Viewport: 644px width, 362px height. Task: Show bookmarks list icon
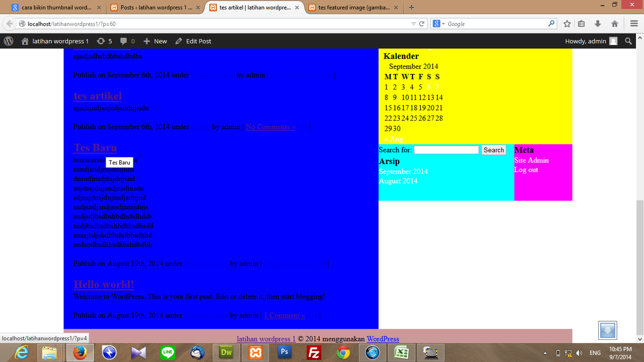582,24
